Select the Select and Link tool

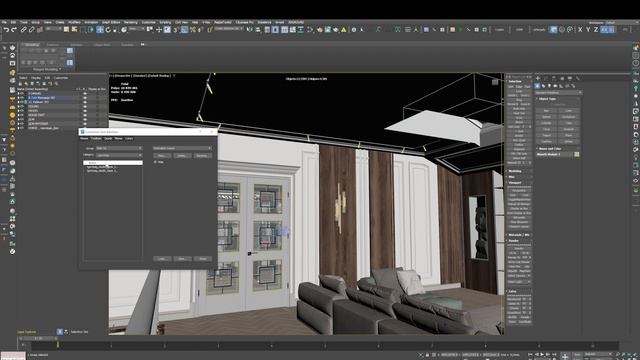click(x=24, y=29)
